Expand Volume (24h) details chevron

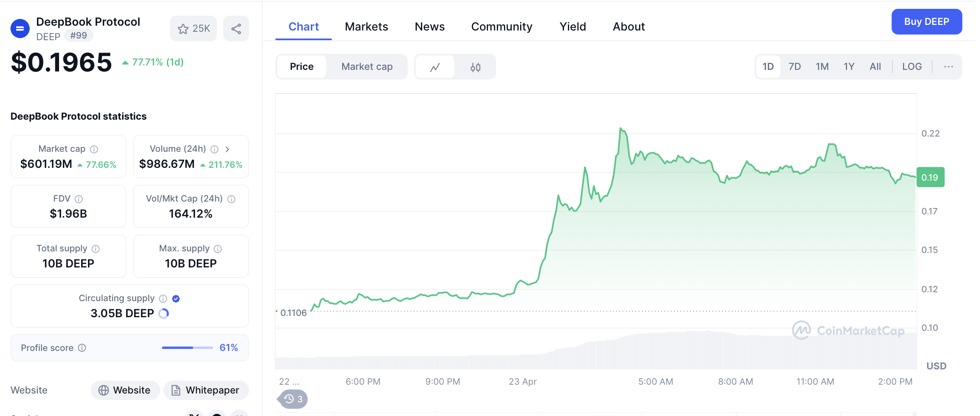click(227, 149)
